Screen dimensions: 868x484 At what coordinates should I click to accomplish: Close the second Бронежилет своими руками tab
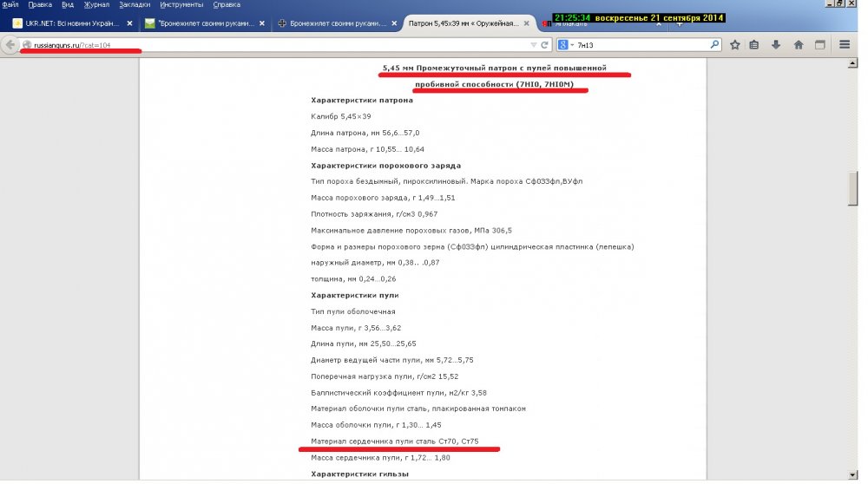262,23
